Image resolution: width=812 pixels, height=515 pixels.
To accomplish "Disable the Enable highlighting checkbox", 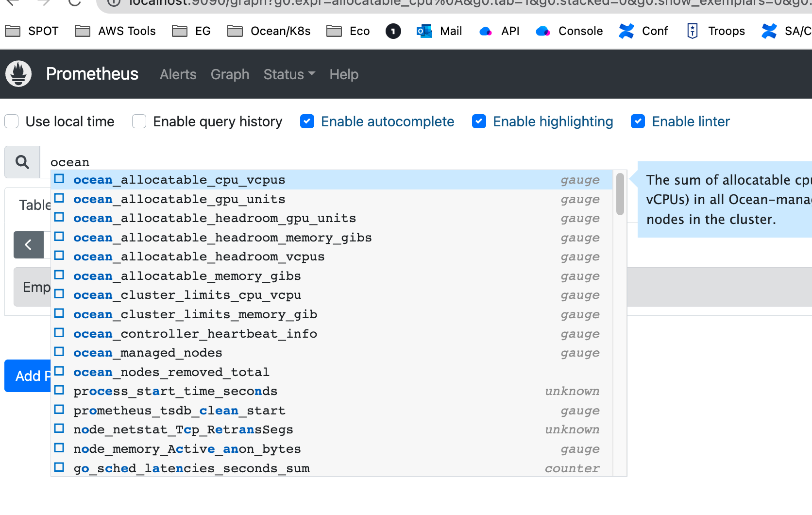I will (x=479, y=121).
